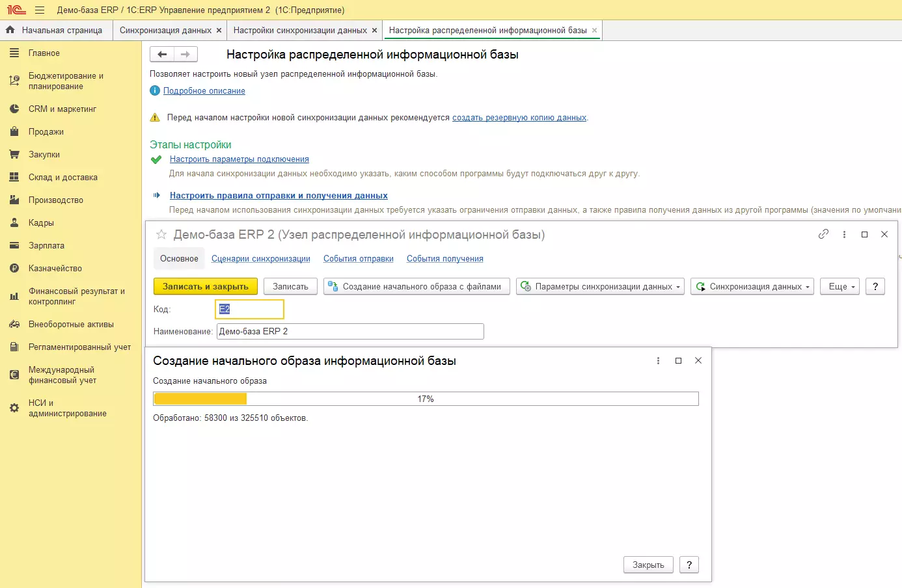Open the Казначейство ruble coin icon
Image resolution: width=902 pixels, height=588 pixels.
[14, 269]
